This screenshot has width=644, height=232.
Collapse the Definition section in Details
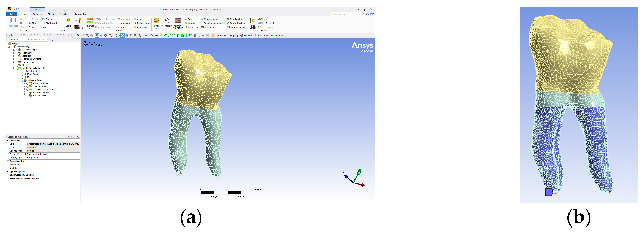point(8,140)
